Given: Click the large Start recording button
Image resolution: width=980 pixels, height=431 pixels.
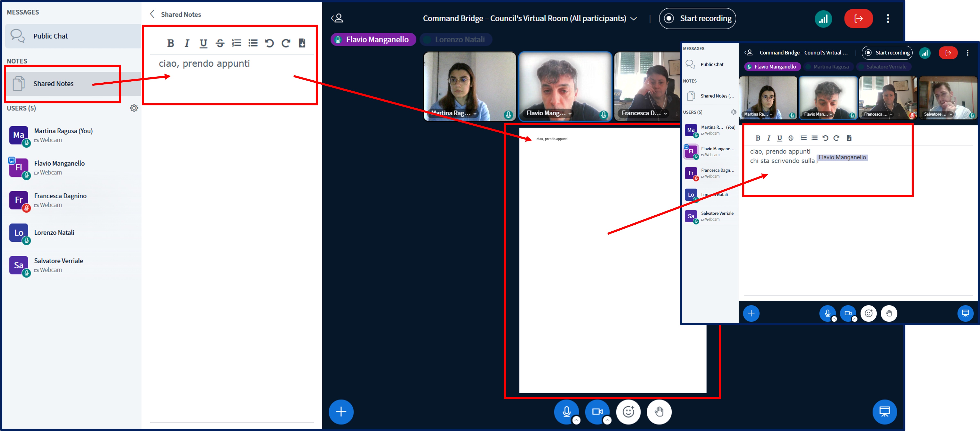Looking at the screenshot, I should click(697, 19).
